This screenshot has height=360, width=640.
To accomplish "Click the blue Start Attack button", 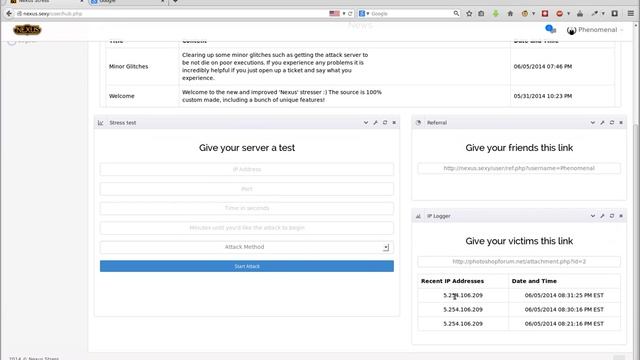I will (x=247, y=266).
